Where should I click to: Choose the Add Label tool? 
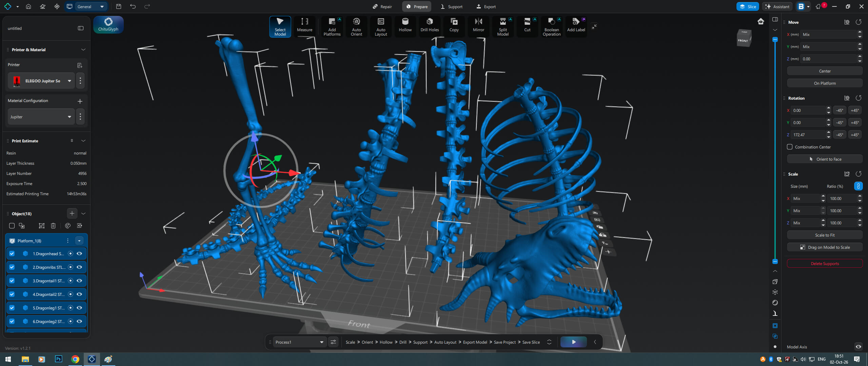pyautogui.click(x=576, y=26)
